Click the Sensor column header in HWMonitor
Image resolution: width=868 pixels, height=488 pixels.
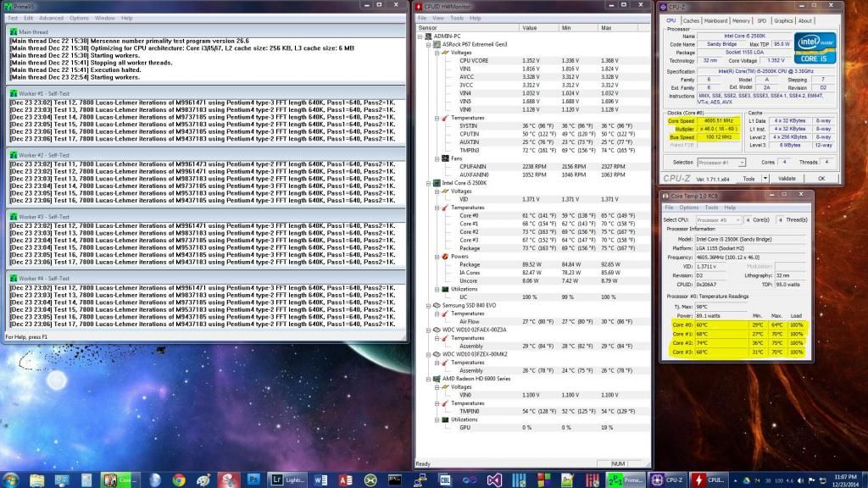coord(467,28)
